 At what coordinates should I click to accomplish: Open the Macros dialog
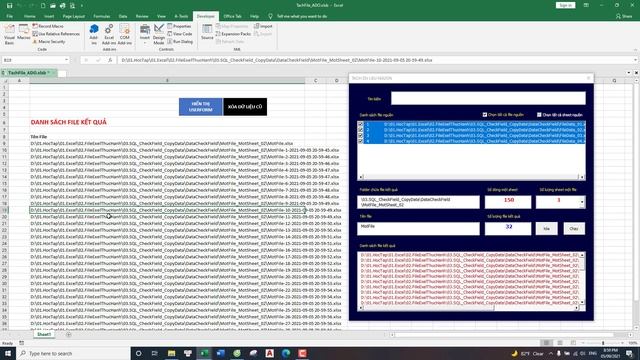tap(24, 33)
